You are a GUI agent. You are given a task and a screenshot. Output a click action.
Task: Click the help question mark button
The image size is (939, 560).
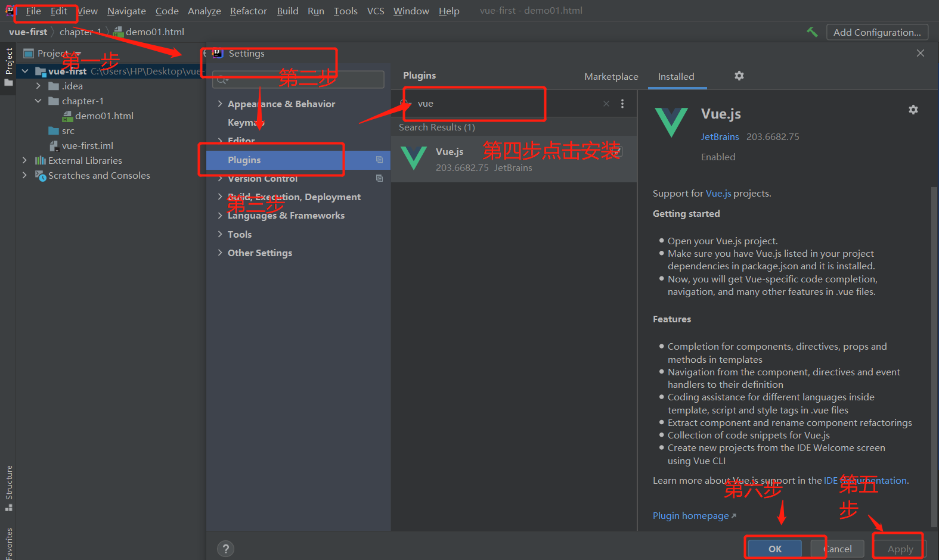coord(226,549)
